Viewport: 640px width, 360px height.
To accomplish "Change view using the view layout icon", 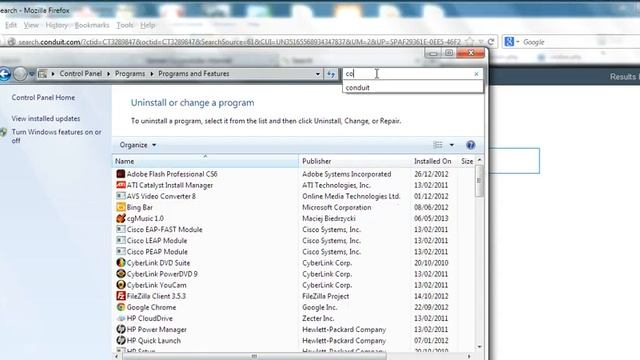I will pyautogui.click(x=438, y=145).
